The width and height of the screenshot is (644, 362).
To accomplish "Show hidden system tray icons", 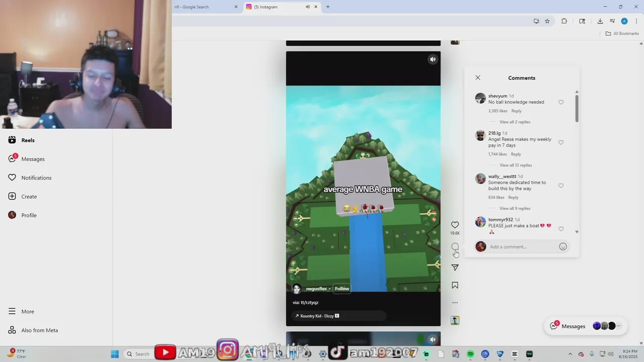I will click(570, 354).
